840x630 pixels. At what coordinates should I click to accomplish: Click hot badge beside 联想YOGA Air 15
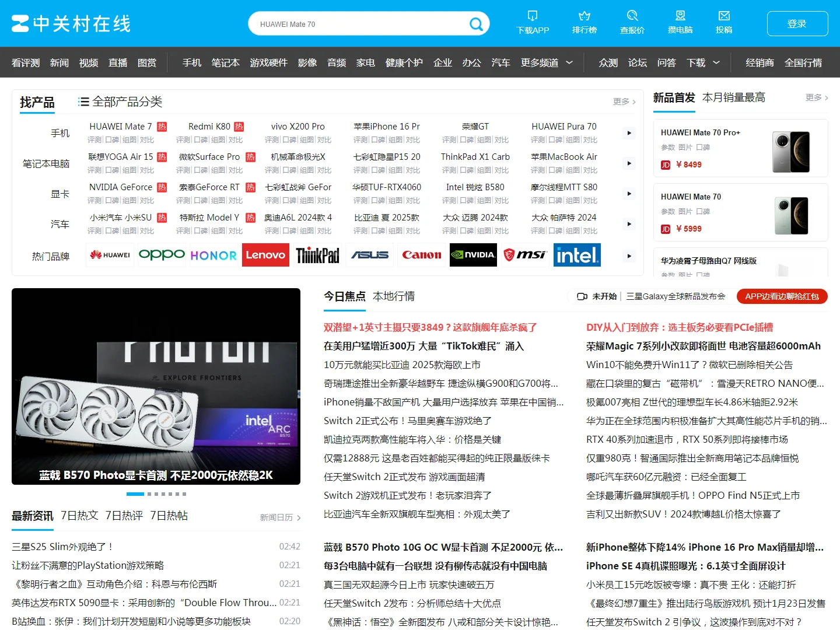pyautogui.click(x=162, y=157)
